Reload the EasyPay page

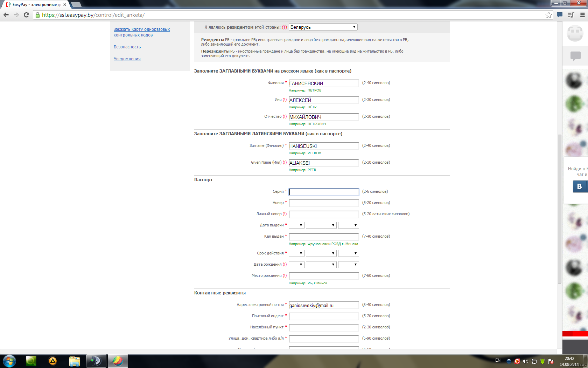tap(26, 15)
